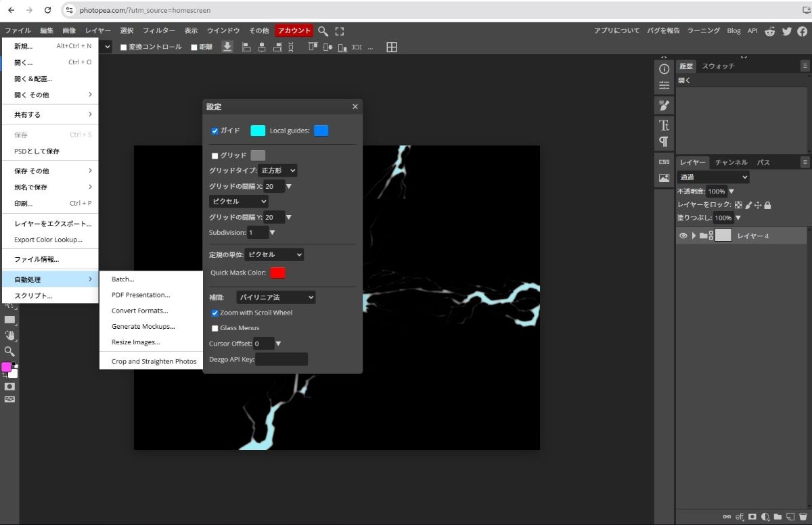812x525 pixels.
Task: Enable the グリッド checkbox
Action: tap(215, 156)
